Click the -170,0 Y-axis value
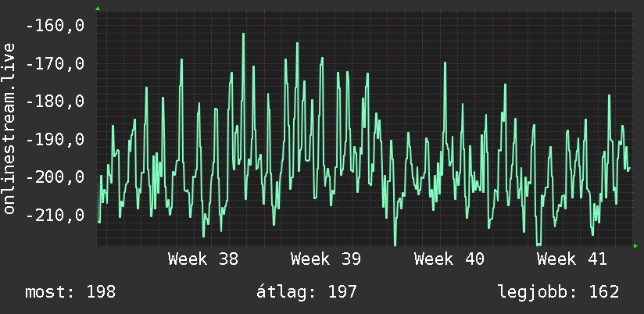 coord(55,63)
